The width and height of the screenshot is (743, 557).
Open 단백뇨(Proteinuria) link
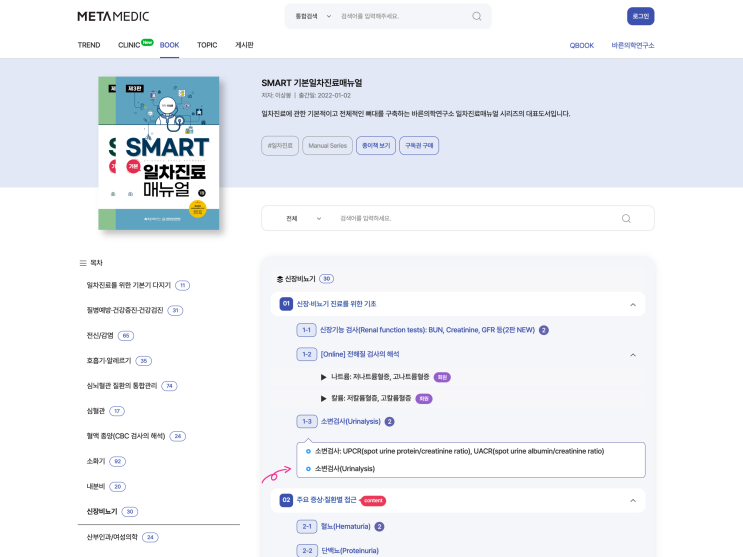point(350,551)
